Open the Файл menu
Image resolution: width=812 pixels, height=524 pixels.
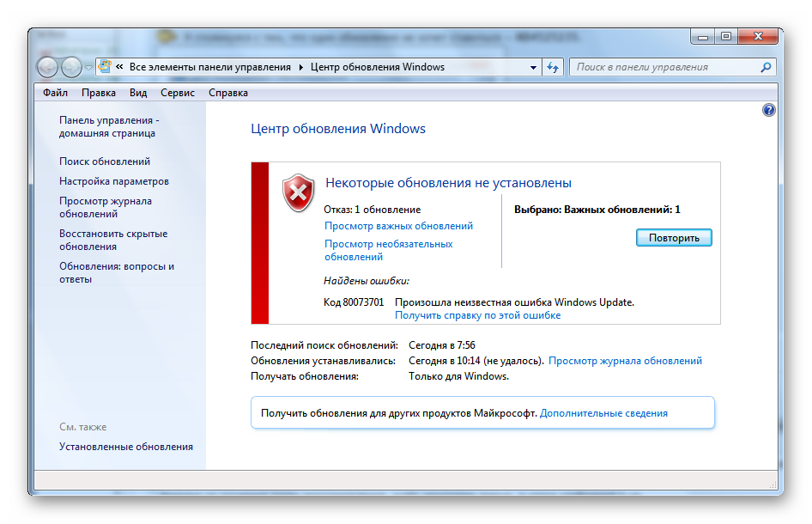(55, 93)
